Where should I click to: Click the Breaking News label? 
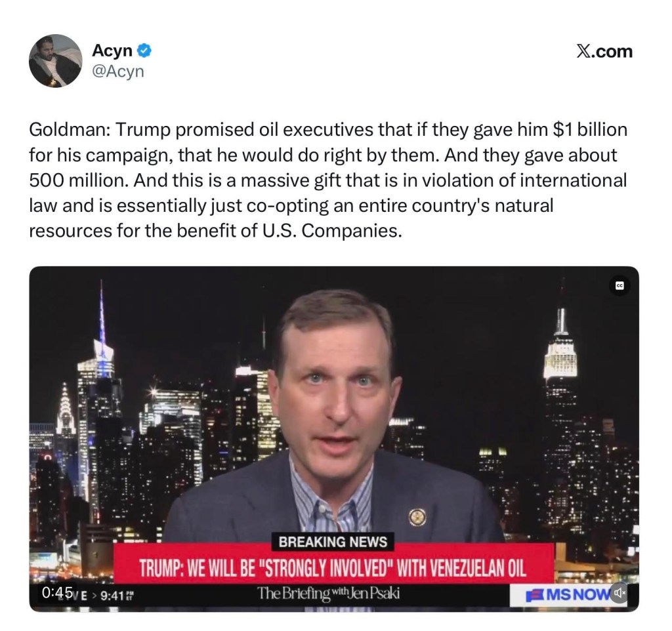pos(333,542)
